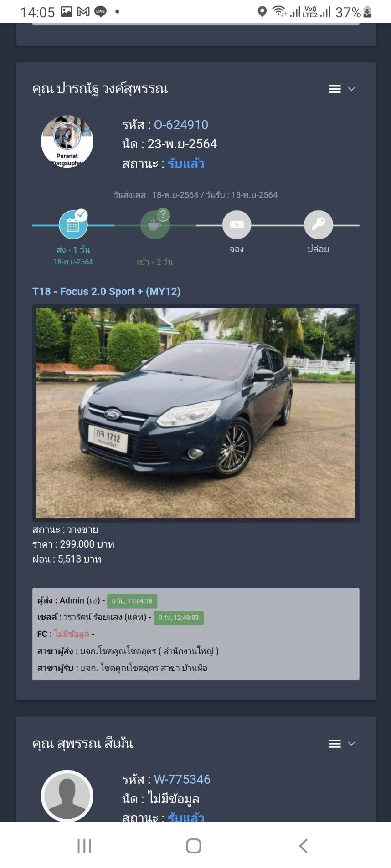Open customer code W-775346 link
Viewport: 391px width, 868px height.
point(182,779)
